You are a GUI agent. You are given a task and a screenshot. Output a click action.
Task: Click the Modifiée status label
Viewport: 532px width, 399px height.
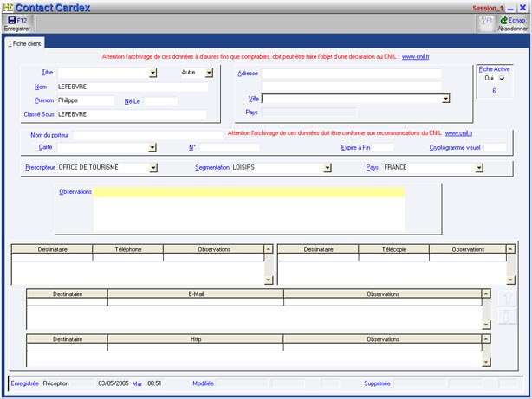(x=203, y=383)
